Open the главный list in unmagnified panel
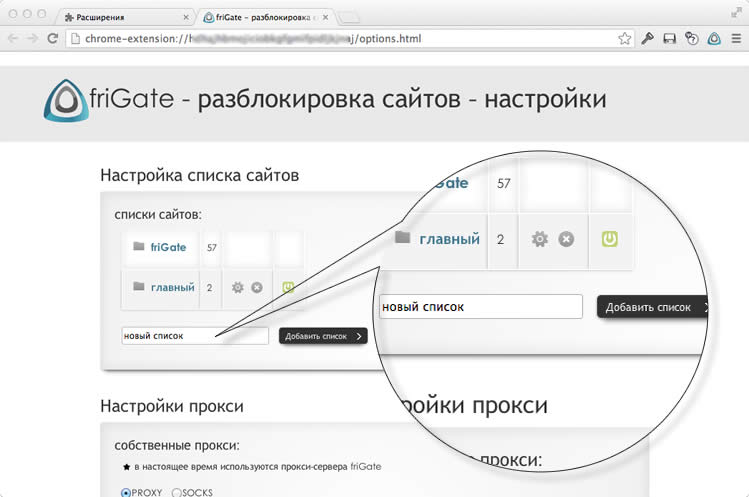The image size is (749, 497). tap(172, 287)
